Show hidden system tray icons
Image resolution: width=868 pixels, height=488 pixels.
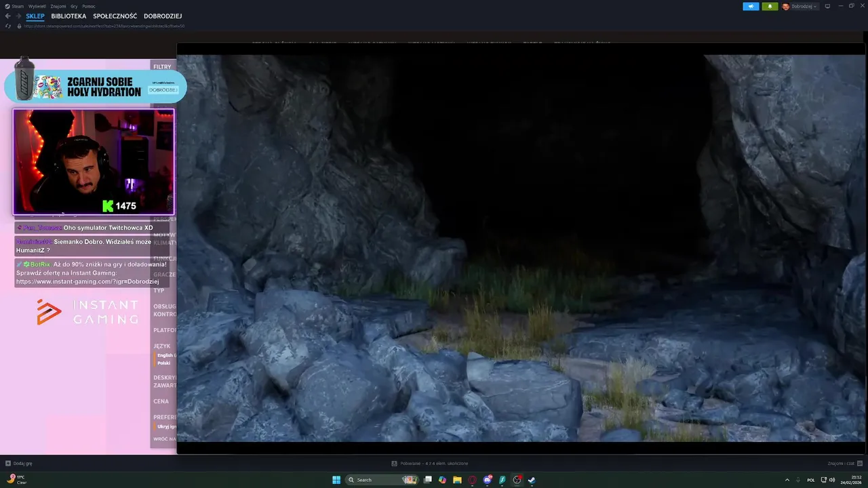pos(787,480)
